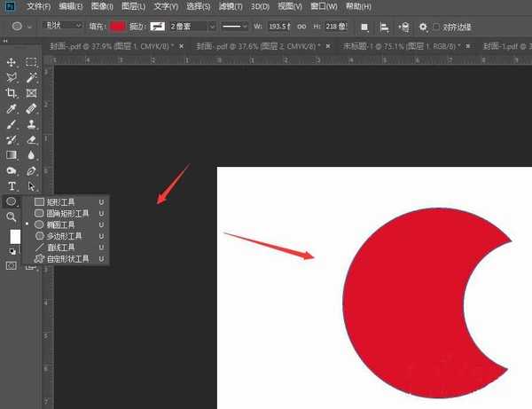532x409 pixels.
Task: Select the Zoom magnifier tool
Action: coord(12,217)
